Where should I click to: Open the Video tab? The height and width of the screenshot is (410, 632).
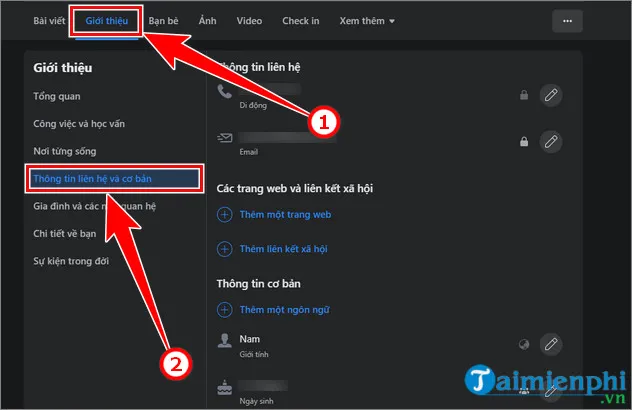click(x=249, y=21)
